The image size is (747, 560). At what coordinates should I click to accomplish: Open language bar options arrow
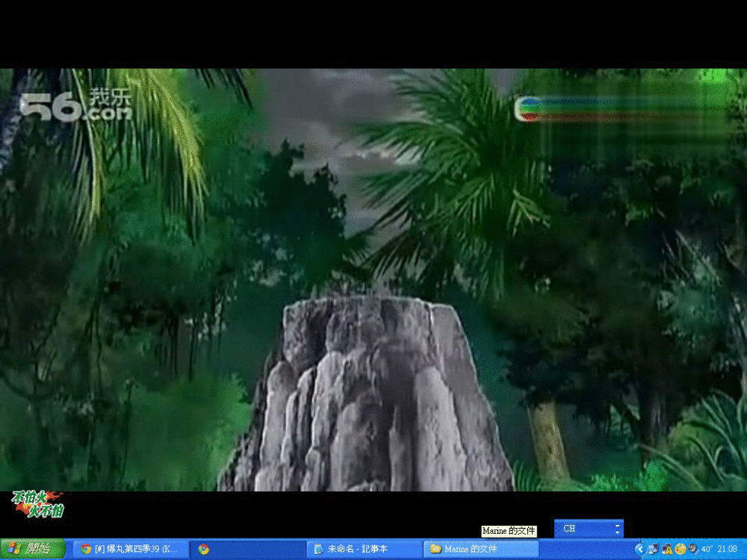pyautogui.click(x=617, y=532)
